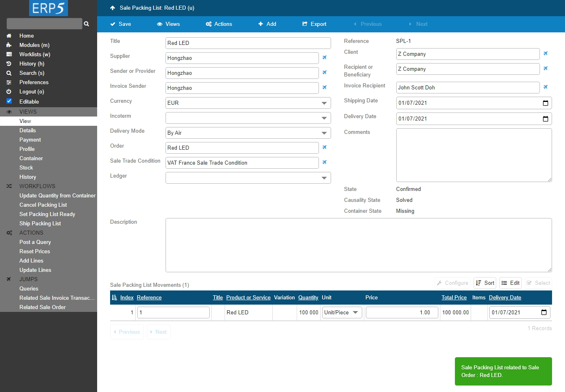Image resolution: width=565 pixels, height=392 pixels.
Task: Open calendar picker in movement row Delivery Date
Action: click(x=544, y=312)
